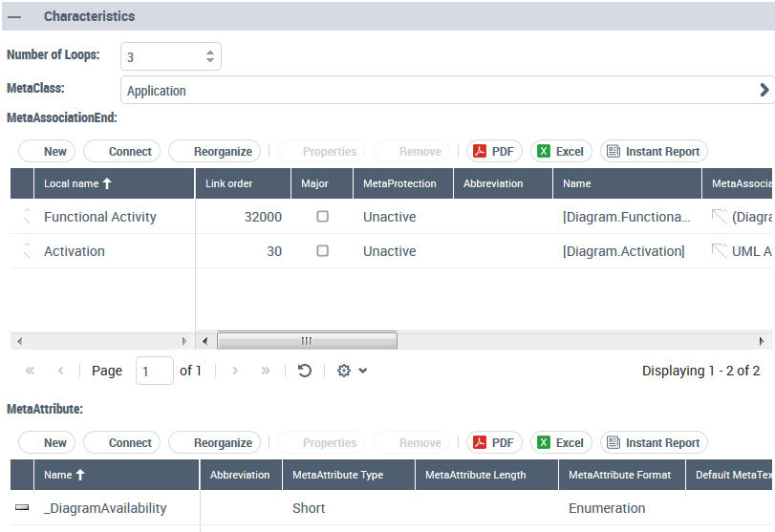Image resolution: width=775 pixels, height=532 pixels.
Task: Open the MetaClass Application arrow menu
Action: tap(764, 90)
